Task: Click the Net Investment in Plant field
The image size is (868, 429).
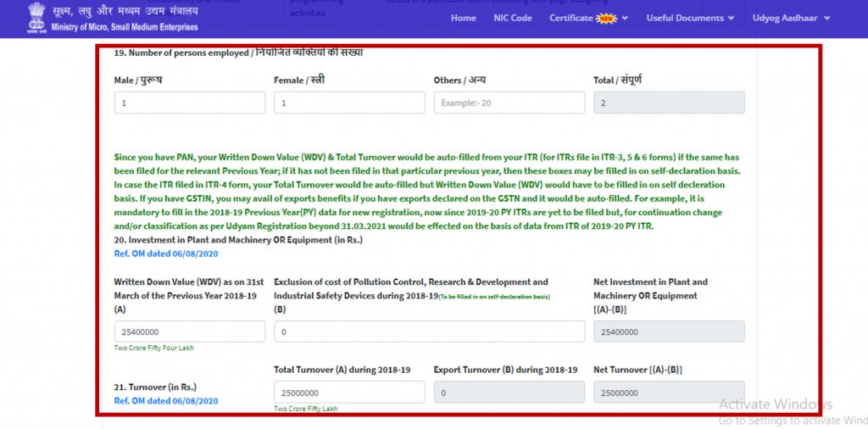Action: pos(669,331)
